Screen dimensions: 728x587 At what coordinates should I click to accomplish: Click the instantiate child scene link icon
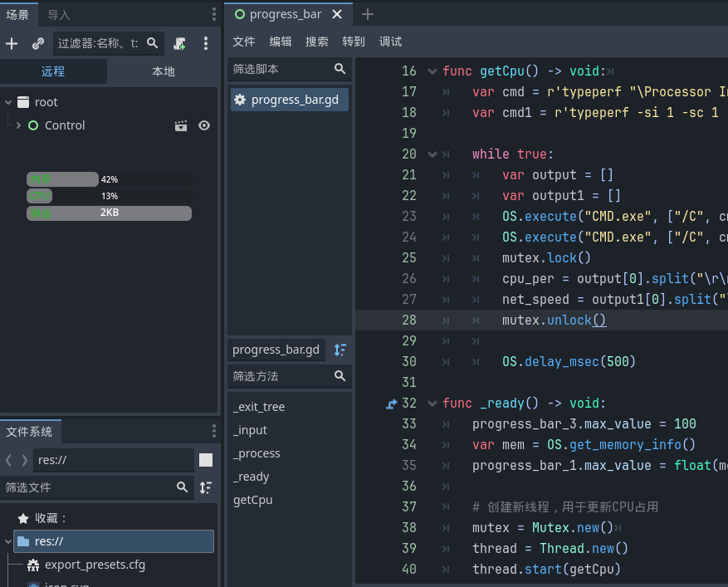tap(38, 43)
